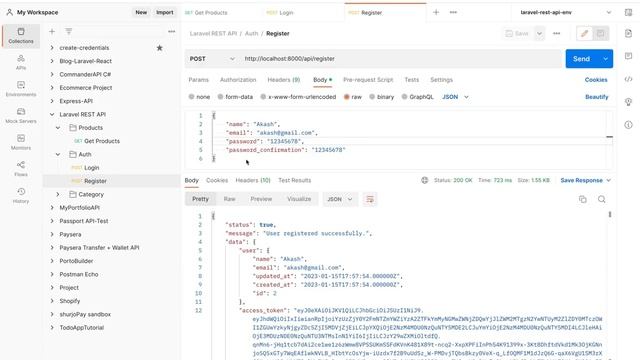Open the request info icon in right sidebar
Image resolution: width=640 pixels, height=360 pixels.
tap(629, 125)
